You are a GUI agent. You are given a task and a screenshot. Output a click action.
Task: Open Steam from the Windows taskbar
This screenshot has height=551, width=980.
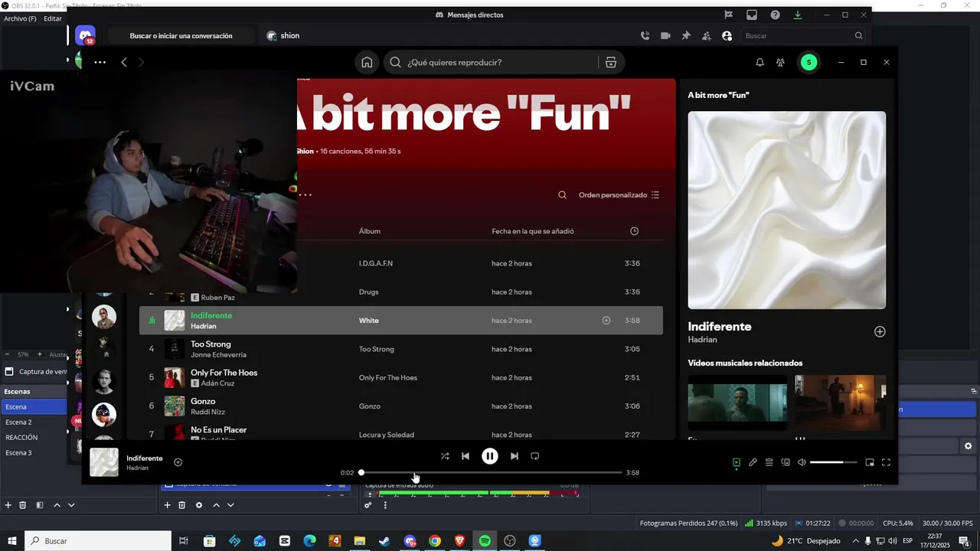[384, 541]
